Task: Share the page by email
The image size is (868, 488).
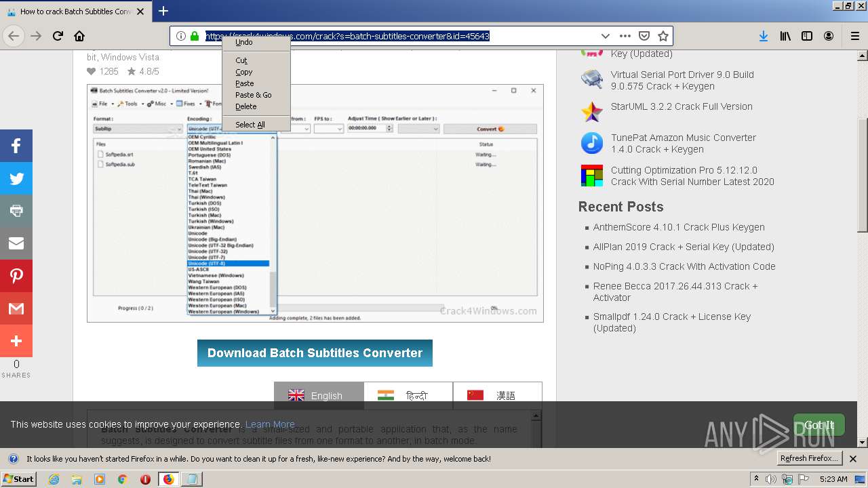Action: click(16, 243)
